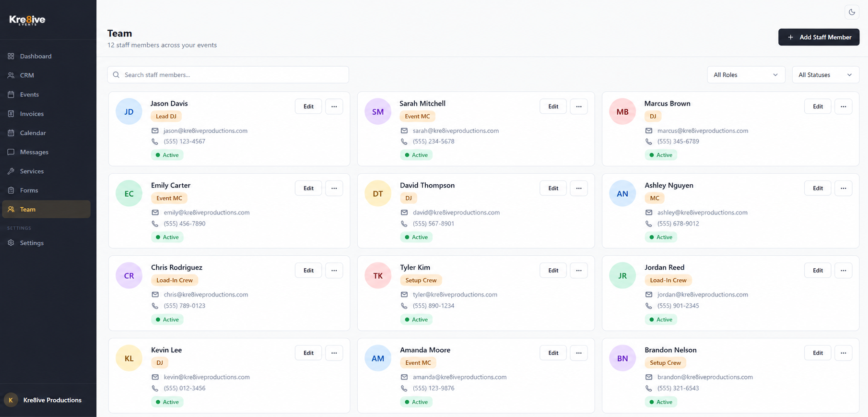Image resolution: width=868 pixels, height=417 pixels.
Task: Click the K avatar for Kre8ive Productions
Action: [x=11, y=400]
